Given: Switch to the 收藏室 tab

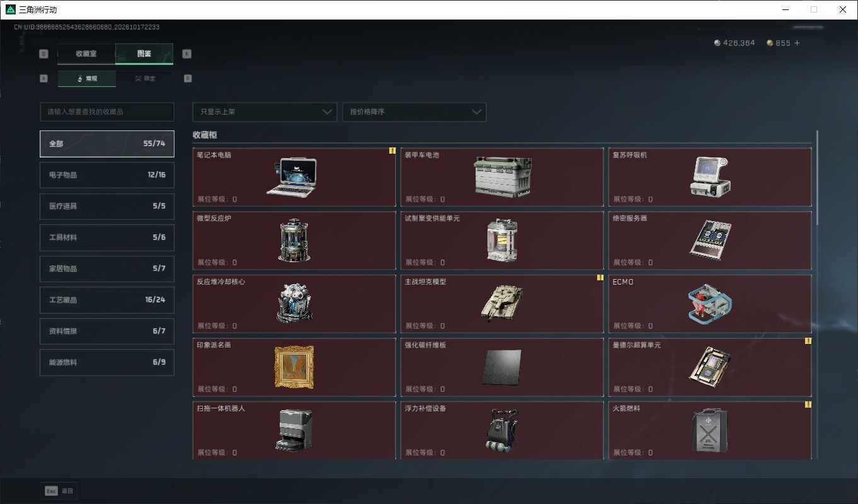Looking at the screenshot, I should point(86,54).
